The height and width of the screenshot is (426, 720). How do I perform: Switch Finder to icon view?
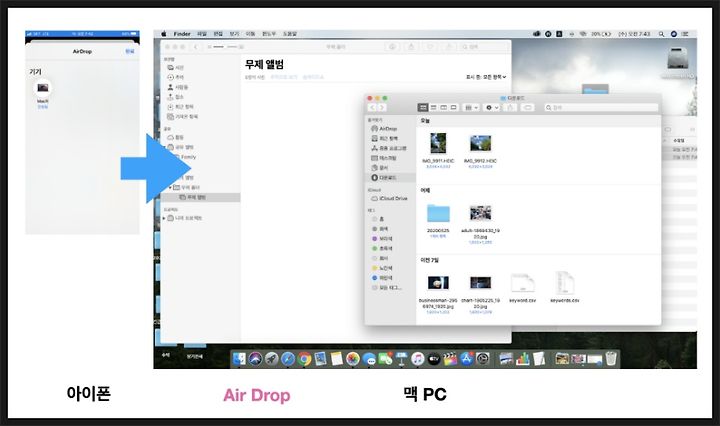(x=423, y=107)
